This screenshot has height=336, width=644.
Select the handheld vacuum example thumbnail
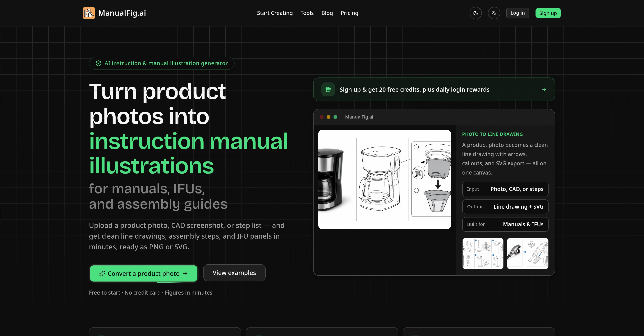[527, 254]
